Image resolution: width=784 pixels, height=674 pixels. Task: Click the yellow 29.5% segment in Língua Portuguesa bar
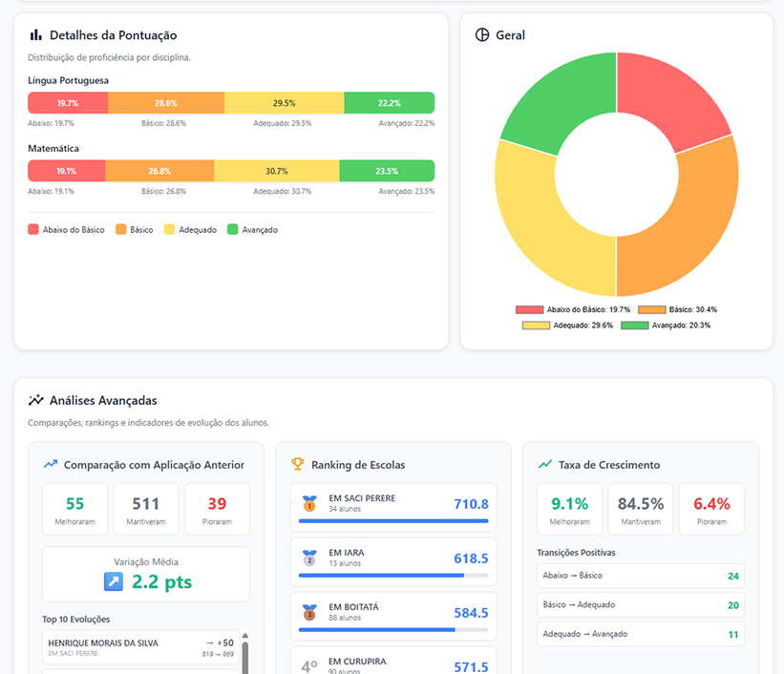pos(285,103)
